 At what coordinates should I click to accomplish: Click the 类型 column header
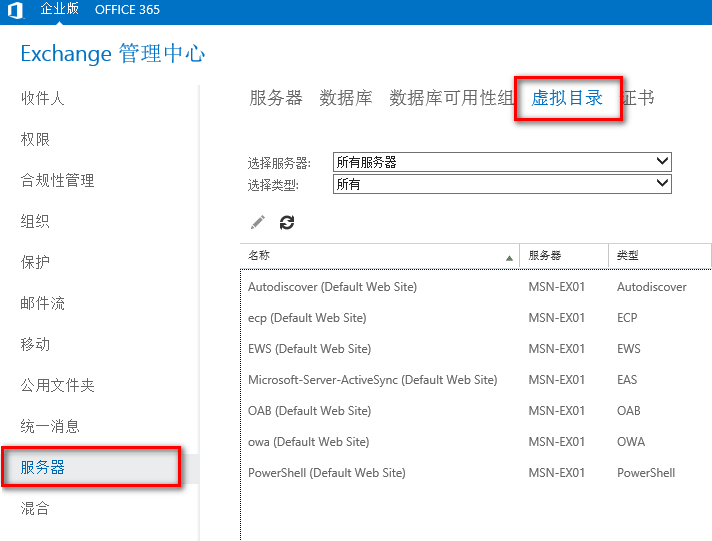coord(659,255)
